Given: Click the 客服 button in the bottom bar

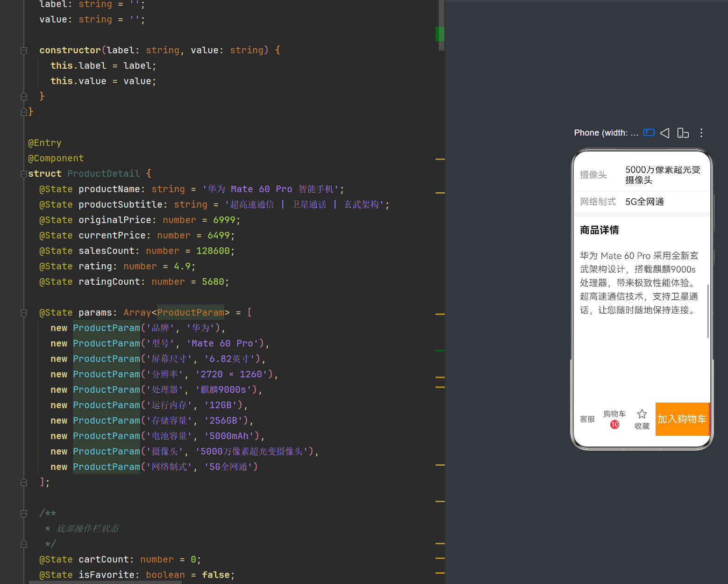Looking at the screenshot, I should (587, 419).
